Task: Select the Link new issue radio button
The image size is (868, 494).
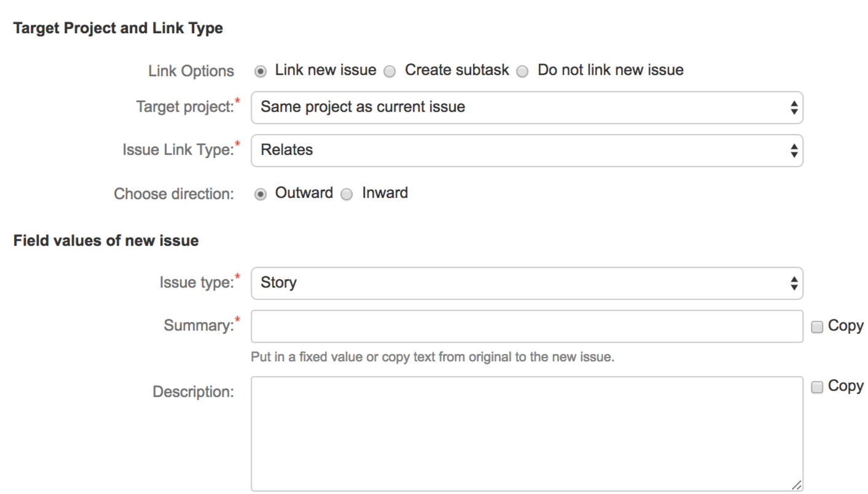Action: pyautogui.click(x=261, y=71)
